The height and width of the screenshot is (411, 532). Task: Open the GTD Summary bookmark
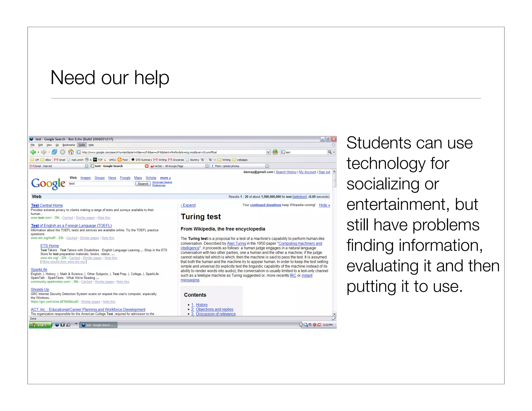tap(142, 160)
